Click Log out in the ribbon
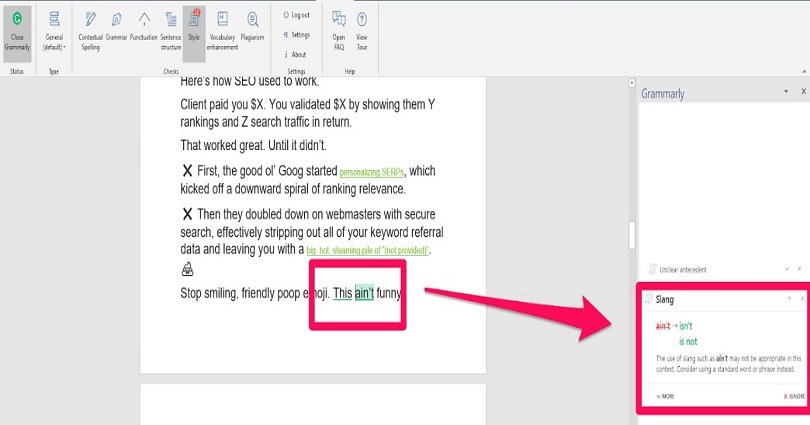Viewport: 810px width, 425px height. click(297, 15)
